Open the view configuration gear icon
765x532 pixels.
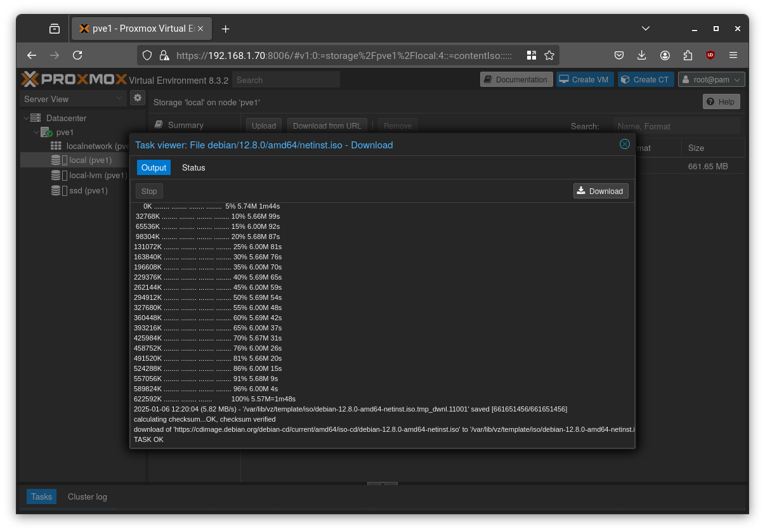138,98
